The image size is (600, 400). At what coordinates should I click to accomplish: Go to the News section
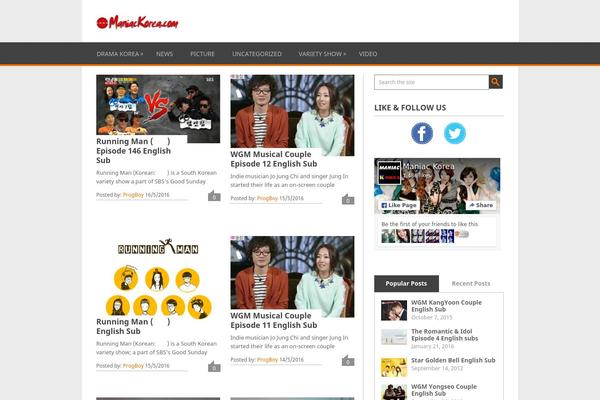tap(165, 54)
